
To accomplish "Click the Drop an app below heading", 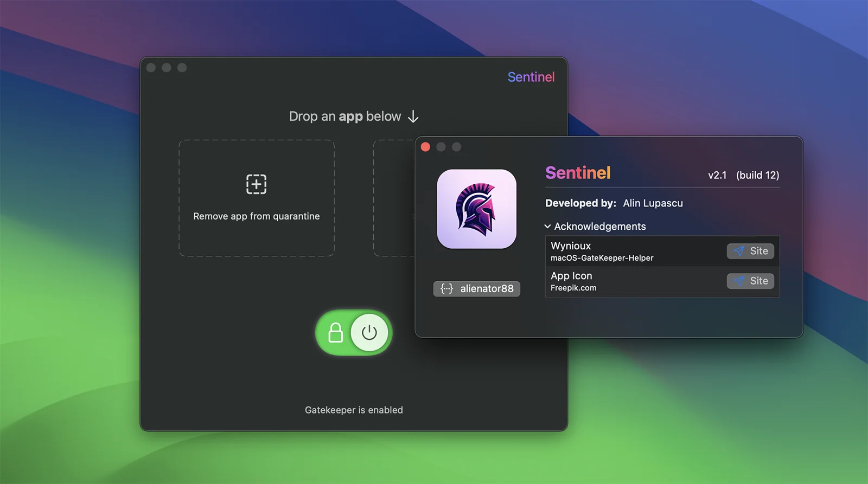I will point(345,117).
